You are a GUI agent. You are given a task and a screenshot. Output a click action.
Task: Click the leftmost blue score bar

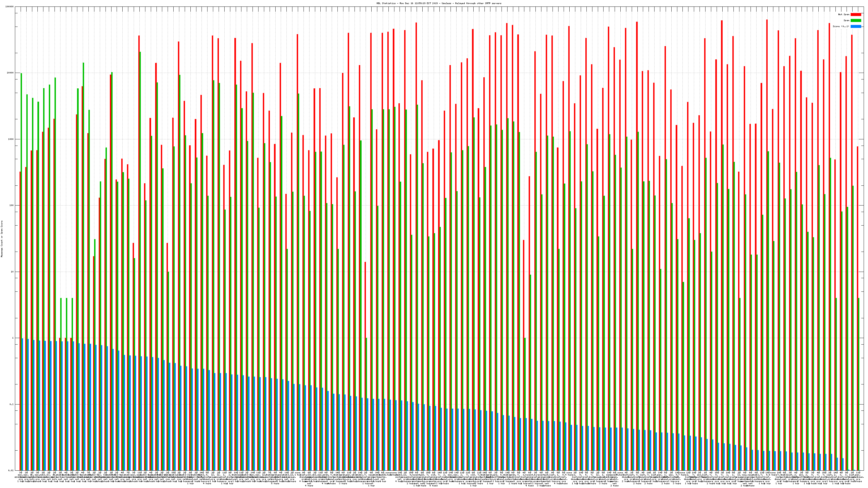point(23,404)
